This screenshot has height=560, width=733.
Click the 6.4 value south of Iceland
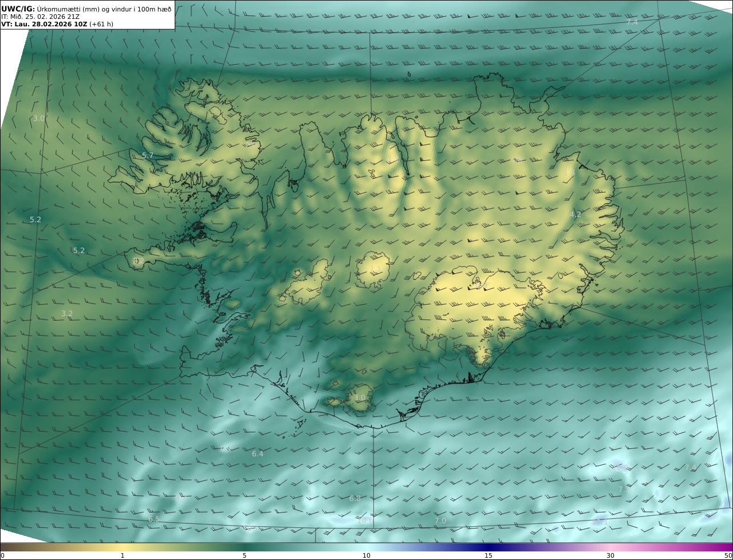point(258,453)
